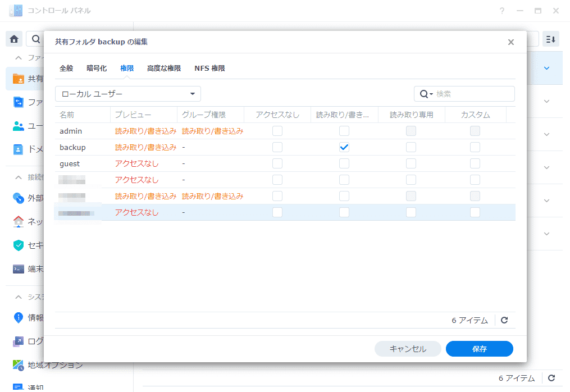
Task: Close the backup folder edit dialog
Action: [x=510, y=42]
